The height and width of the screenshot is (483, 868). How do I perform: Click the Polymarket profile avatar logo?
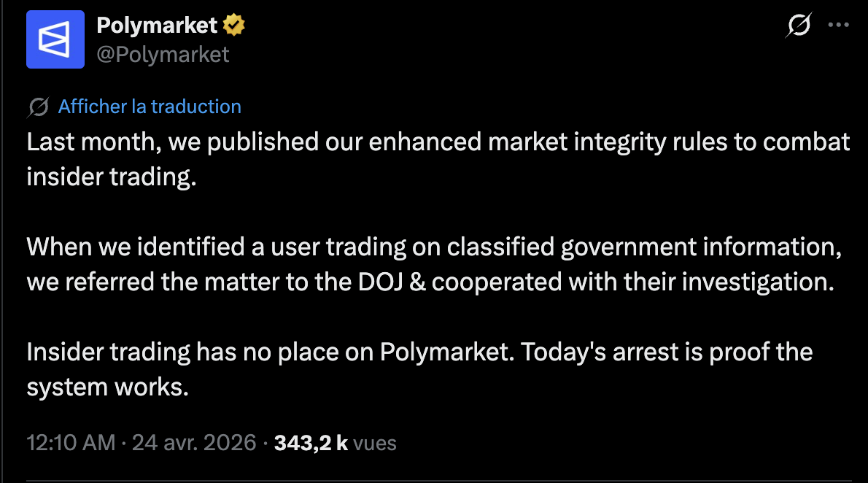[x=55, y=40]
